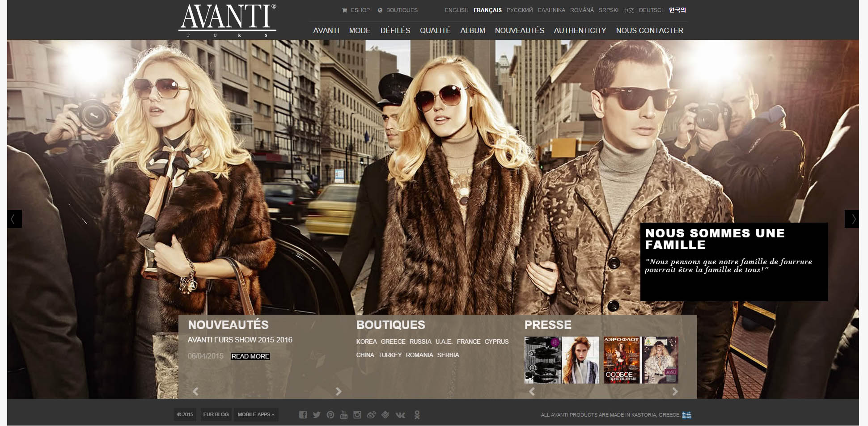Show previous Presse magazine covers
Image resolution: width=868 pixels, height=426 pixels.
click(x=532, y=392)
